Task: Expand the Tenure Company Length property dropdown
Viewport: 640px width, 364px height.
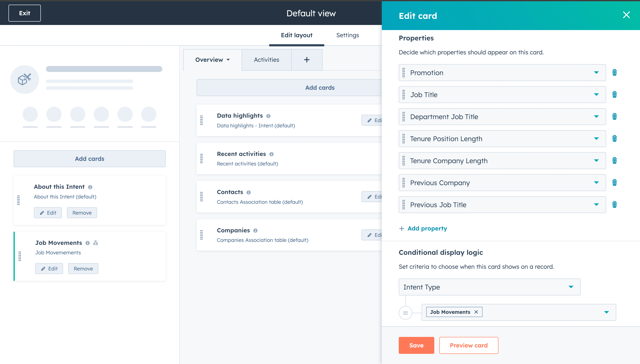Action: click(596, 160)
